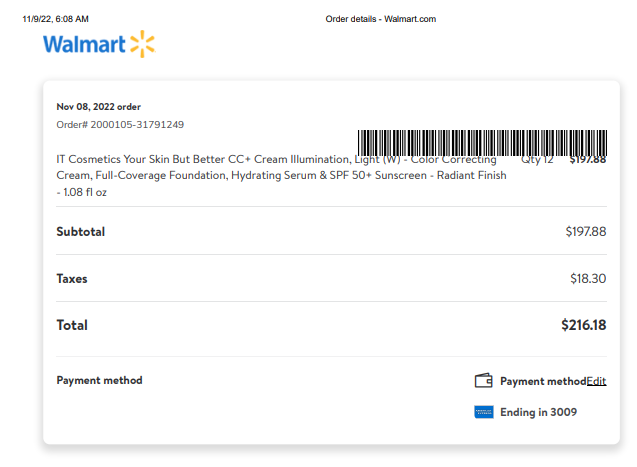Click the Walmart spark logo icon
Viewport: 637px width, 467px height.
(143, 44)
